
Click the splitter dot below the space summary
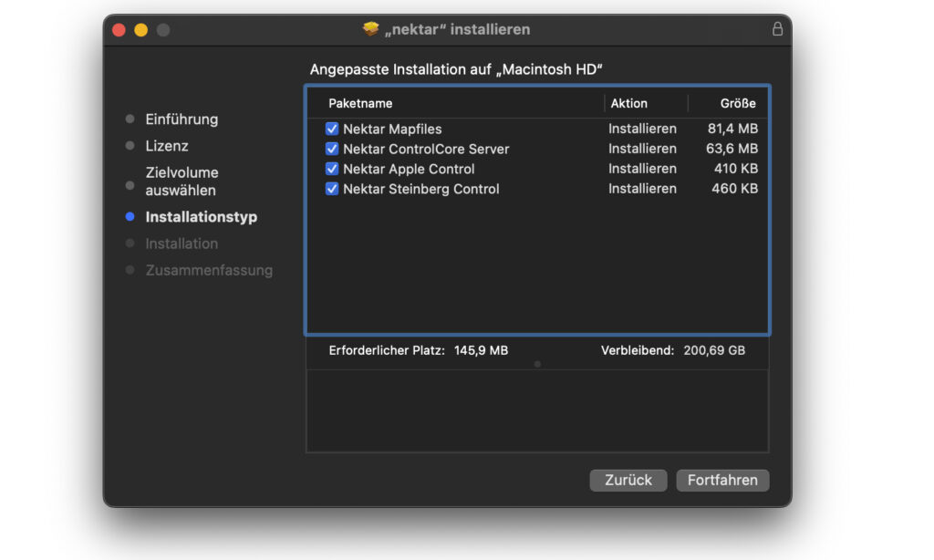(537, 364)
